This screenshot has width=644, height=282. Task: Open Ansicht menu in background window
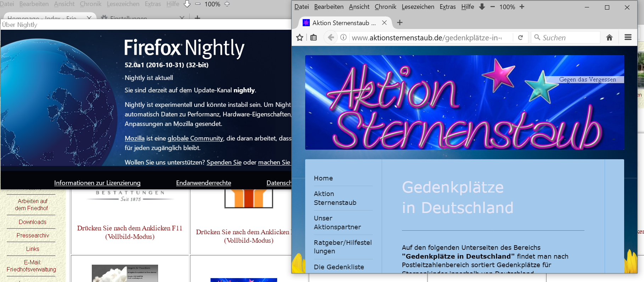(64, 4)
